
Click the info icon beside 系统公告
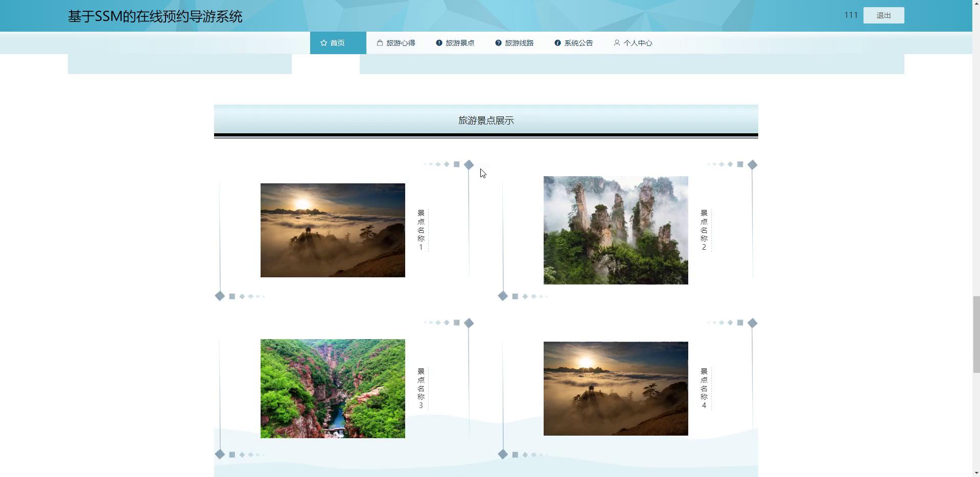[x=557, y=43]
